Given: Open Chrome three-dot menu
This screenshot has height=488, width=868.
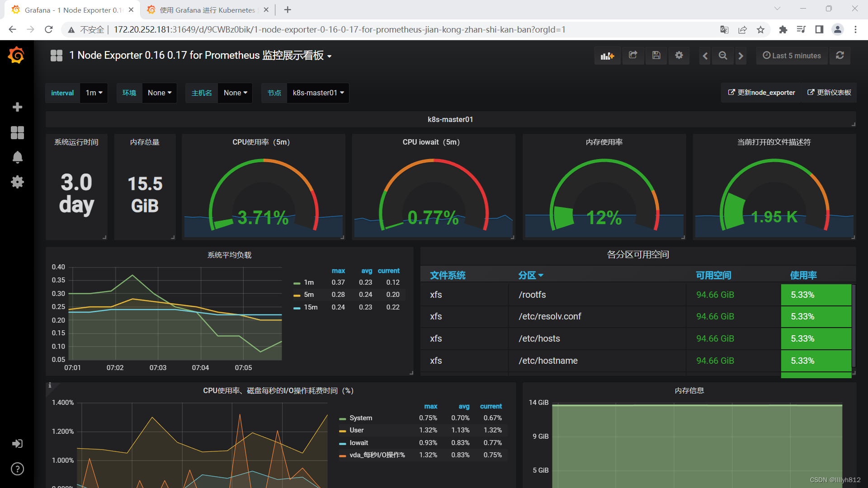Looking at the screenshot, I should click(855, 30).
